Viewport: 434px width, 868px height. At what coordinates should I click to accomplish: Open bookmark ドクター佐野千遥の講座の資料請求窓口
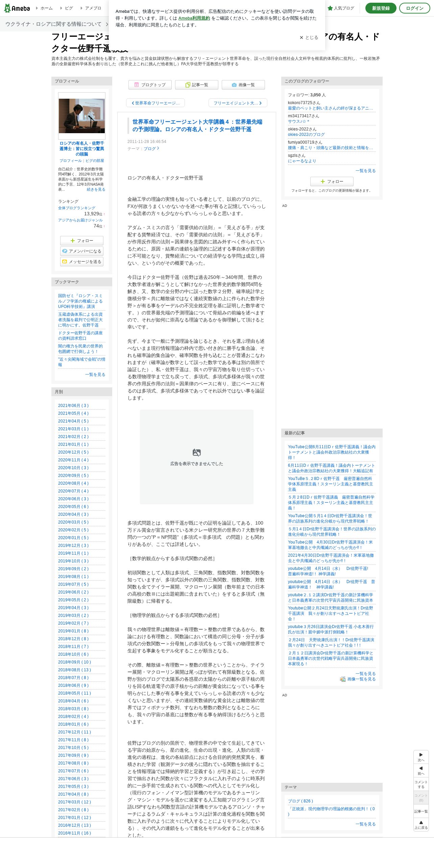click(80, 336)
